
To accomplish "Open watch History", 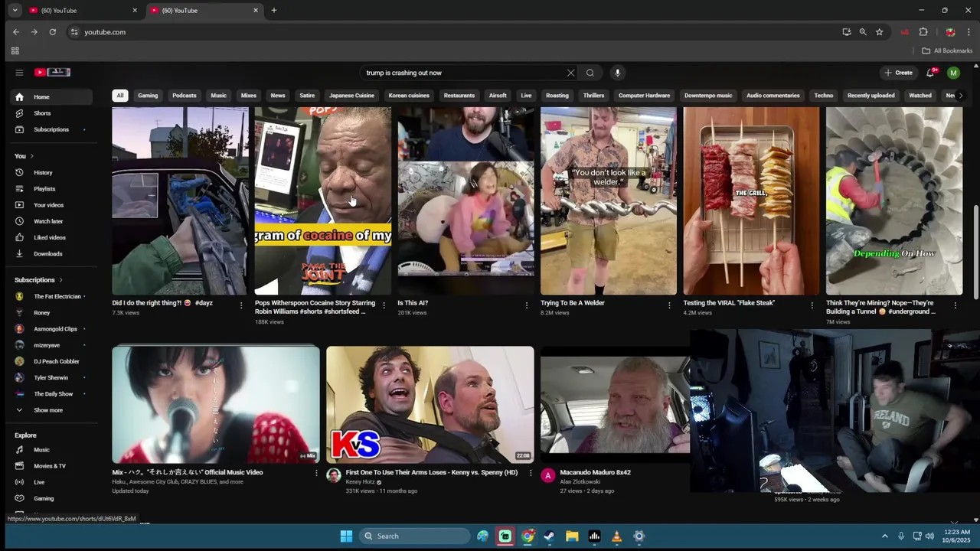I will pos(51,173).
